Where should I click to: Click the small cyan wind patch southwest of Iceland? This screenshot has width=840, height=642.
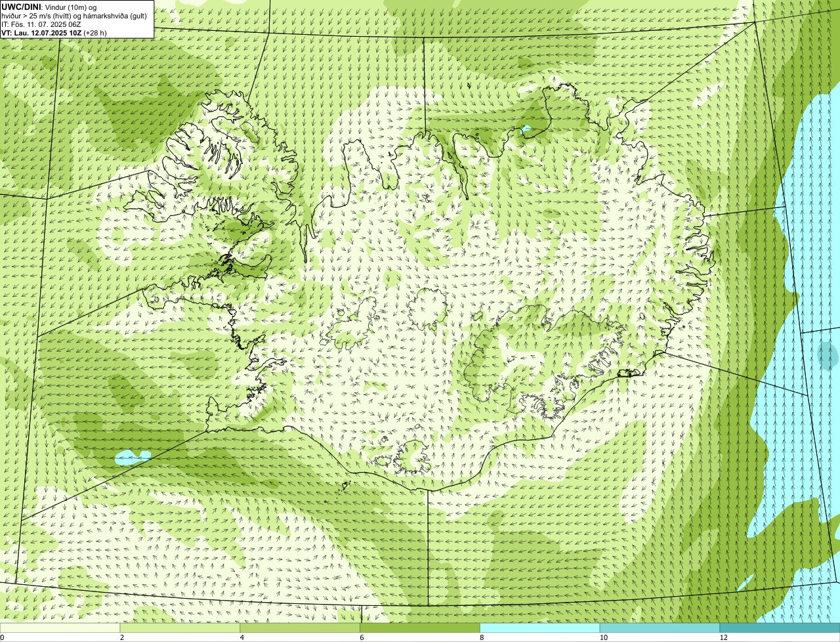point(132,457)
